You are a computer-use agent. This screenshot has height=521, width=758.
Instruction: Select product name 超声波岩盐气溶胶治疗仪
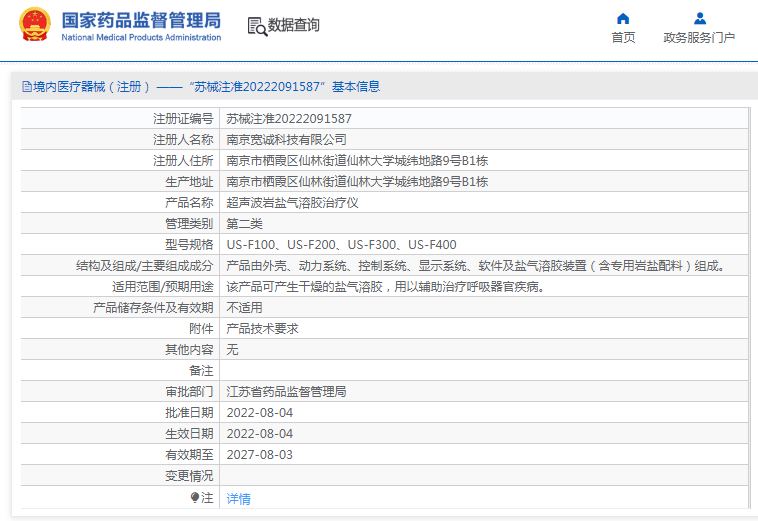[x=292, y=203]
